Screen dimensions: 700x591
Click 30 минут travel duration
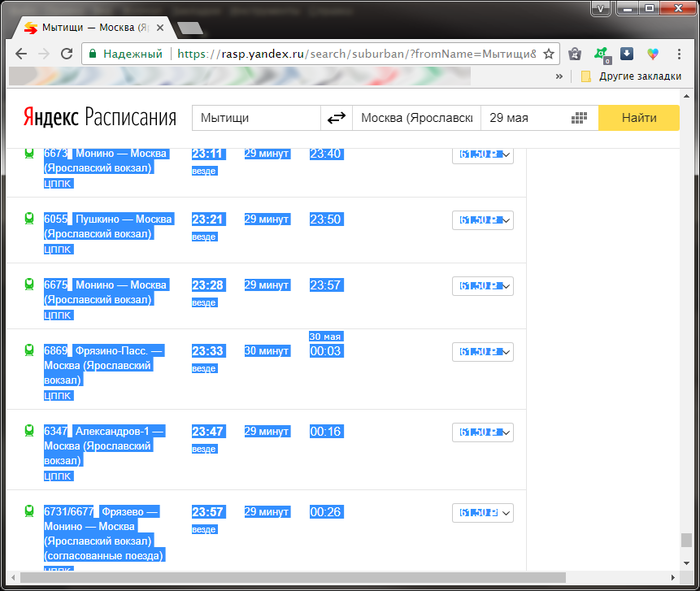tap(267, 351)
